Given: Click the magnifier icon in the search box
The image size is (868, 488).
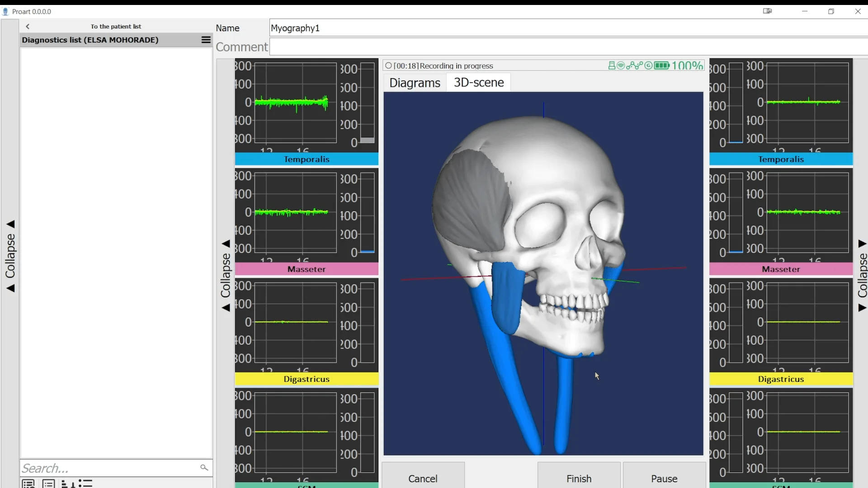Looking at the screenshot, I should coord(204,468).
